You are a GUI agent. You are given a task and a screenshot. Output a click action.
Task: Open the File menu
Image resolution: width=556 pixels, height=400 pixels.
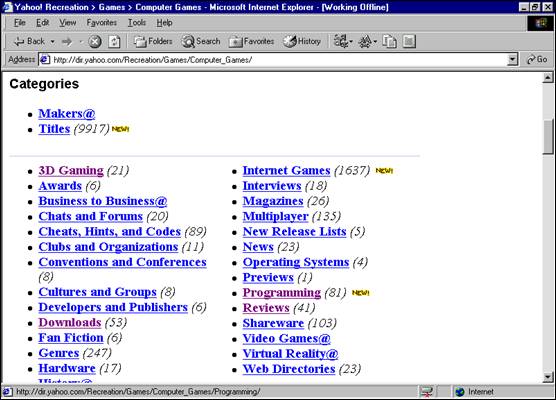coord(20,23)
